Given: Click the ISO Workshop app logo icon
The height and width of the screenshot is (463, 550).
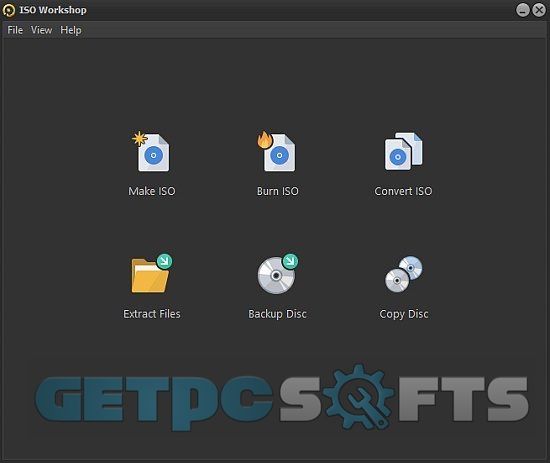Looking at the screenshot, I should pyautogui.click(x=9, y=10).
